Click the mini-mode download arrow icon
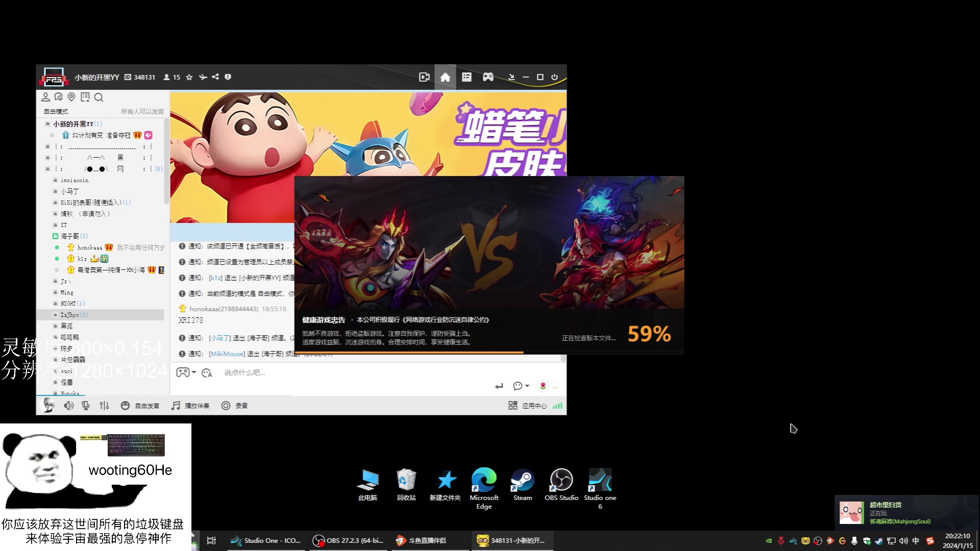 point(511,77)
